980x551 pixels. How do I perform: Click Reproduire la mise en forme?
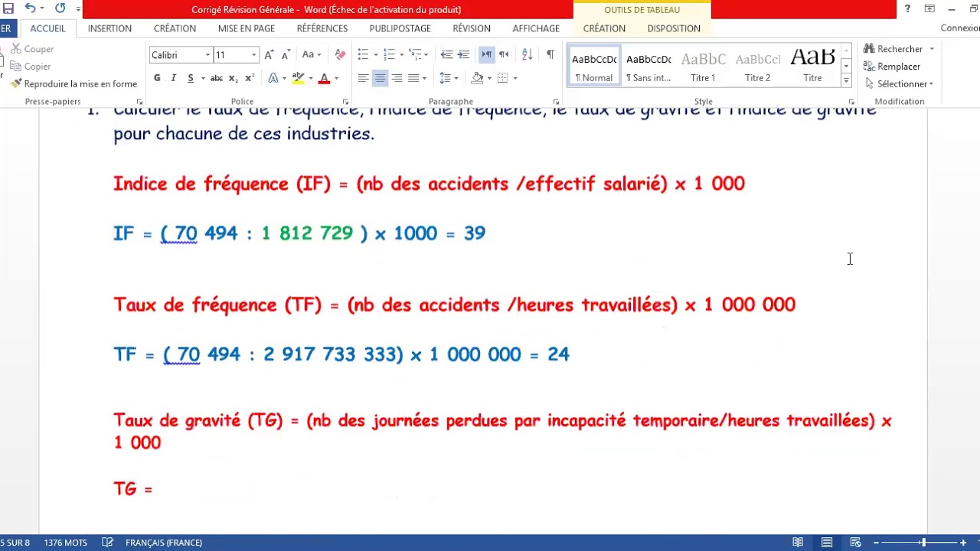[x=73, y=84]
